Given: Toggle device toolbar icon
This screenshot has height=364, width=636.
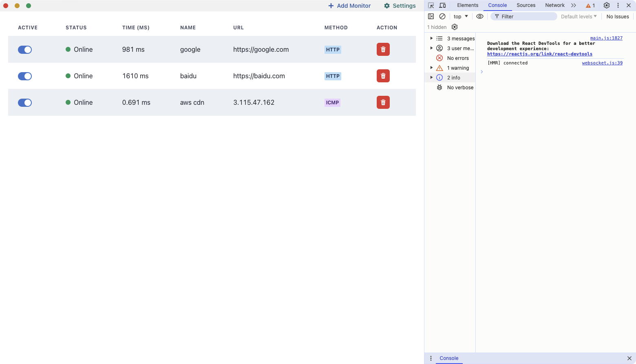Looking at the screenshot, I should 442,5.
